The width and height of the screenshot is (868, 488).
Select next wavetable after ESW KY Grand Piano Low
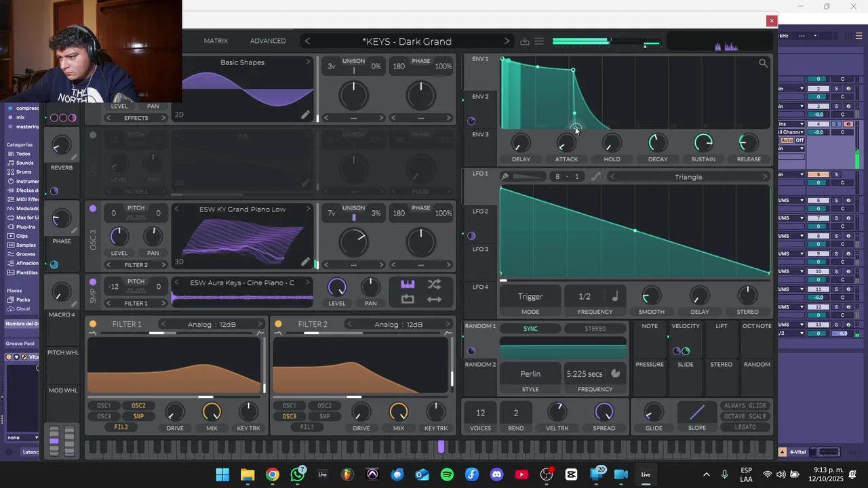coord(308,209)
